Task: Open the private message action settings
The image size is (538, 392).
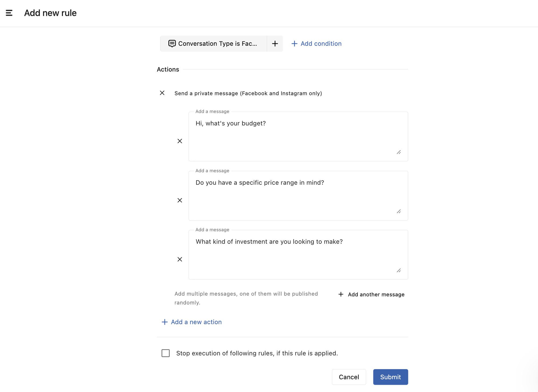Action: [248, 93]
